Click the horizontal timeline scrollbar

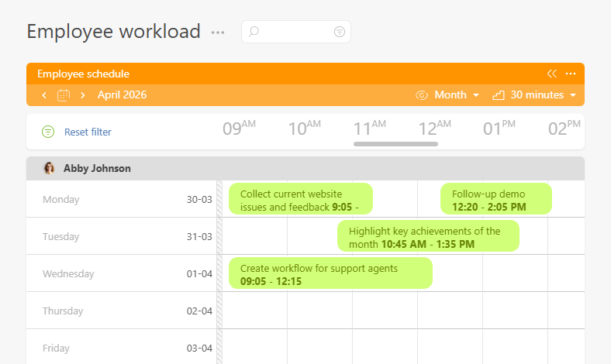tap(395, 143)
